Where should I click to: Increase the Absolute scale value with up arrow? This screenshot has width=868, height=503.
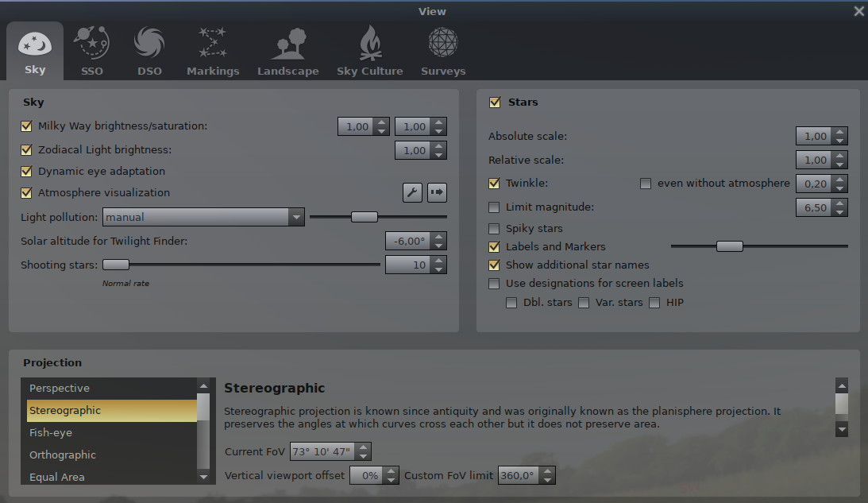(x=840, y=132)
